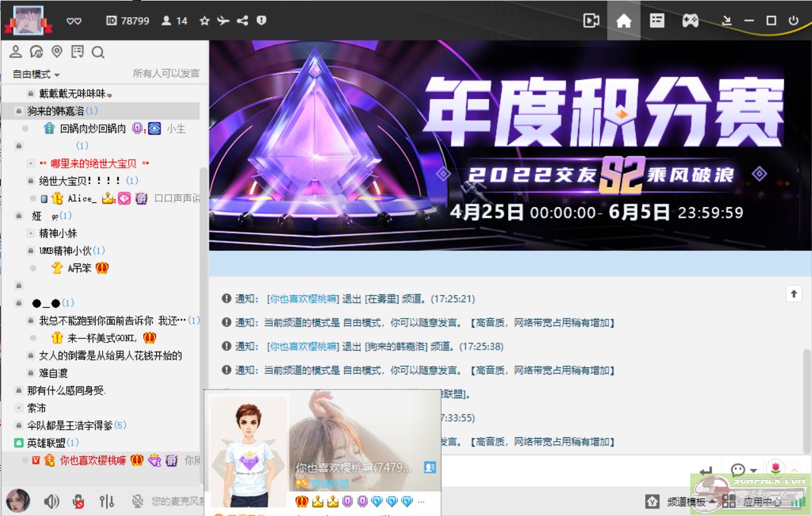Click the share channel icon
Screen dimensions: 812x516
[x=242, y=21]
